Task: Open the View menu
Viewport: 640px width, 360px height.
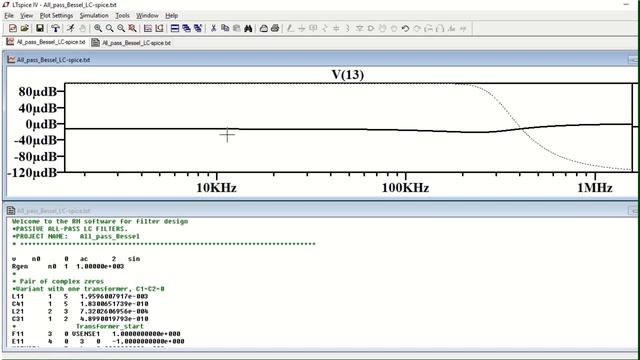Action: point(27,16)
